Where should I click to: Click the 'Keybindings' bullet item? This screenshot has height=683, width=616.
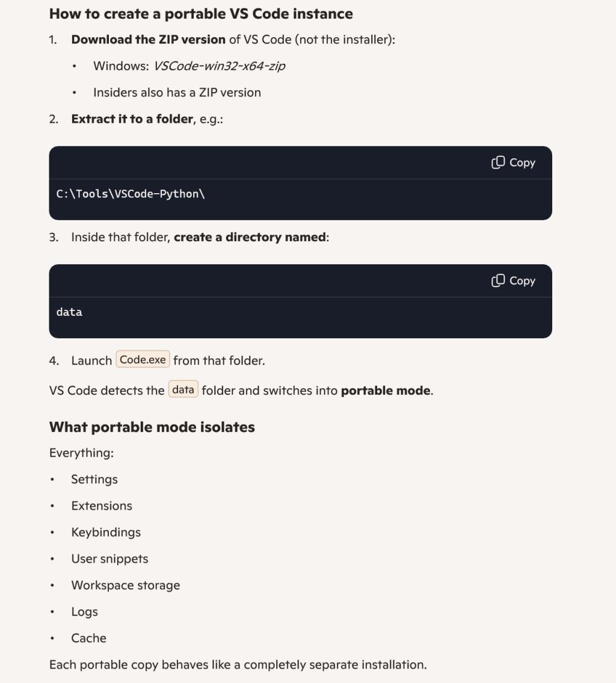tap(106, 533)
